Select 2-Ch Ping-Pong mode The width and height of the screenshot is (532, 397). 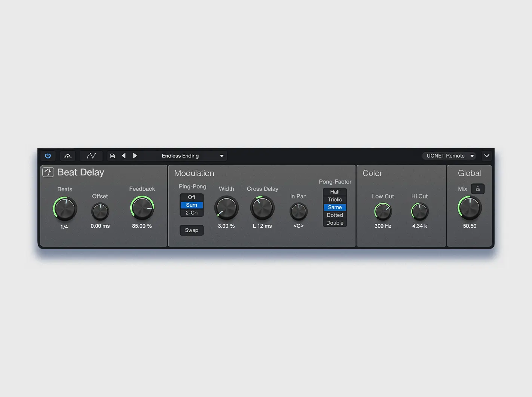[x=192, y=213]
